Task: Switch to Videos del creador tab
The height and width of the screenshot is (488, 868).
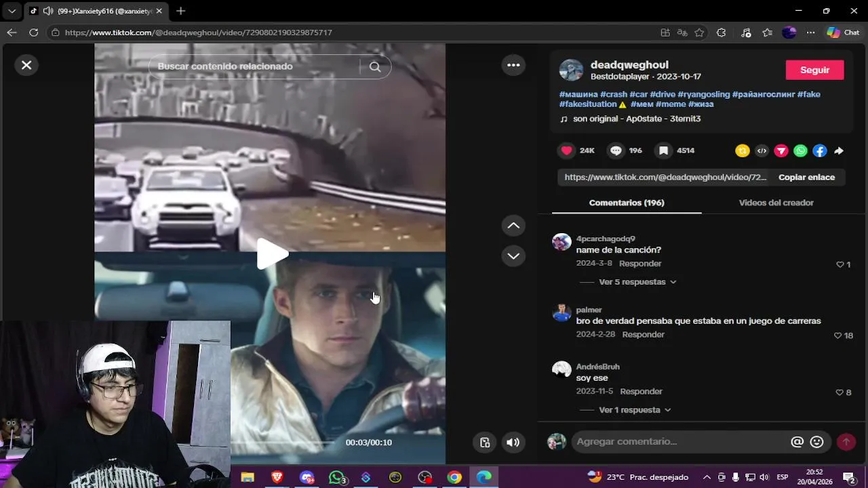Action: (x=776, y=203)
